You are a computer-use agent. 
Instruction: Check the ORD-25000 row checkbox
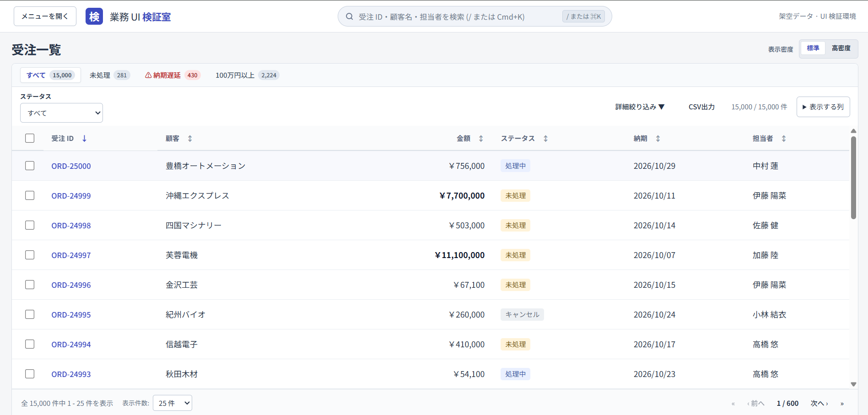point(30,166)
